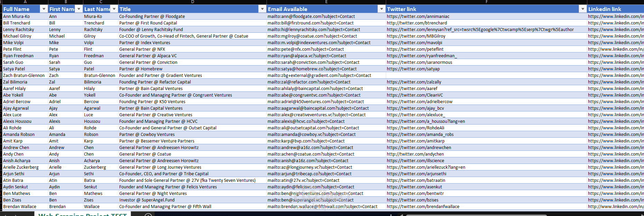Viewport: 644px width, 216px height.
Task: Select column E header
Action: pos(326,2)
